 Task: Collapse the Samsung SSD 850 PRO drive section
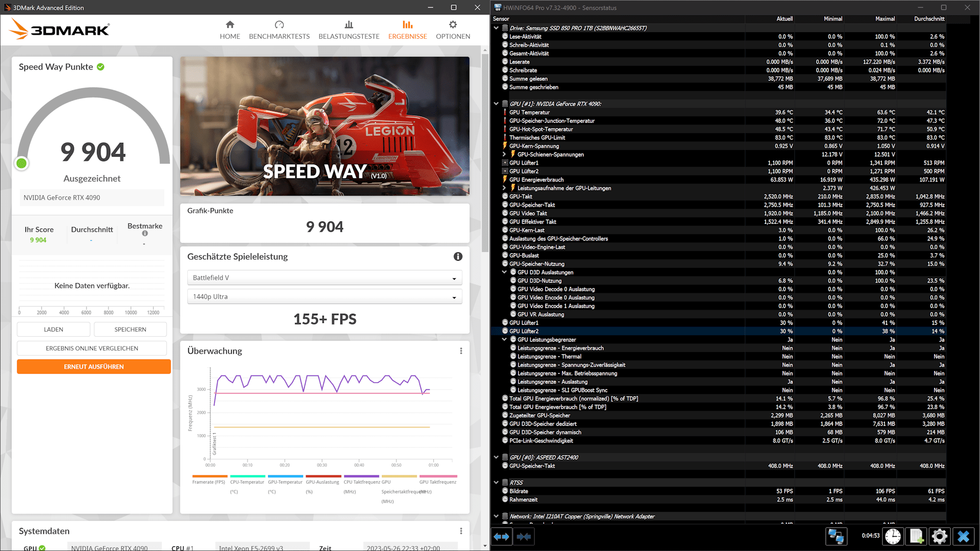coord(496,28)
